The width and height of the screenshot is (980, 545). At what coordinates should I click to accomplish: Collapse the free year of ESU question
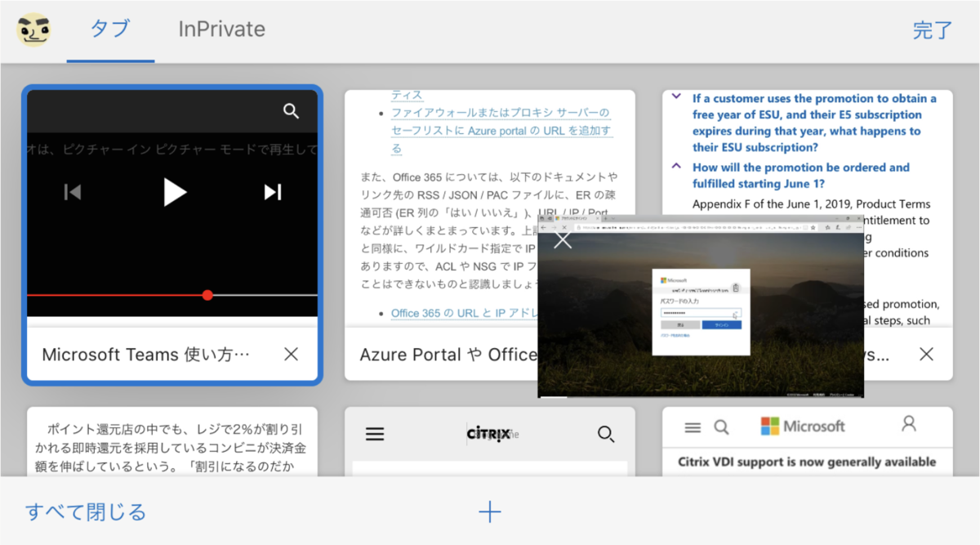pos(676,96)
